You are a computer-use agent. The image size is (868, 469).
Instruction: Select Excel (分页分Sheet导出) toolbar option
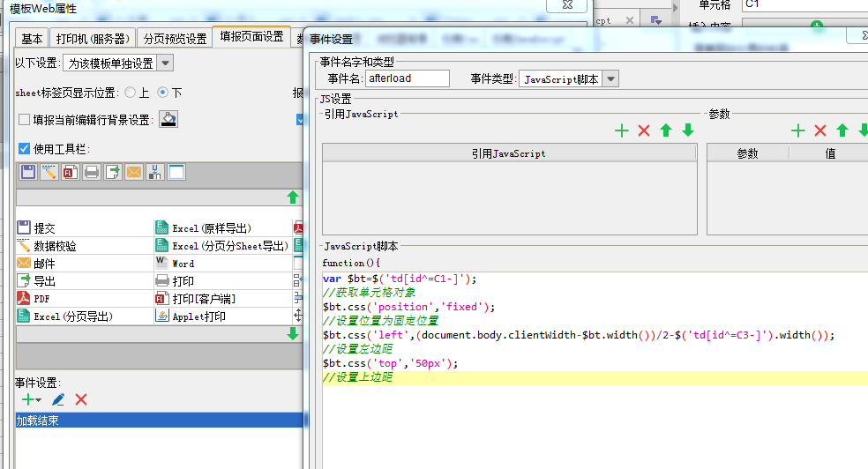(x=222, y=246)
